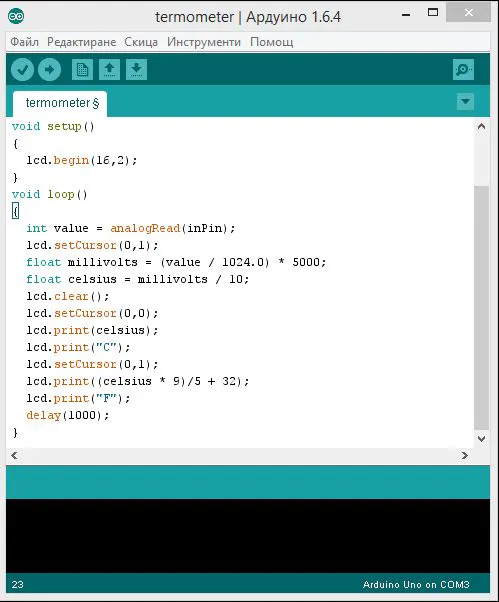Click the Verify checkmark button
The height and width of the screenshot is (602, 499).
[22, 70]
